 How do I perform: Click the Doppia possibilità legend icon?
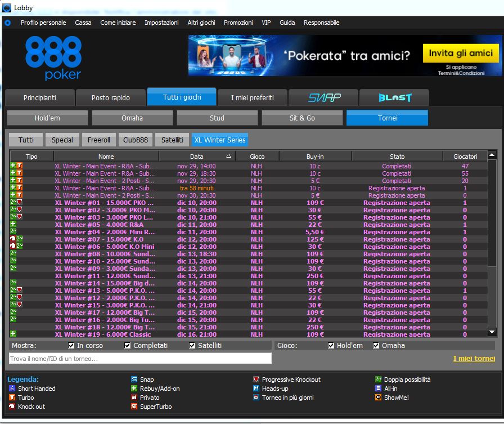tap(379, 380)
